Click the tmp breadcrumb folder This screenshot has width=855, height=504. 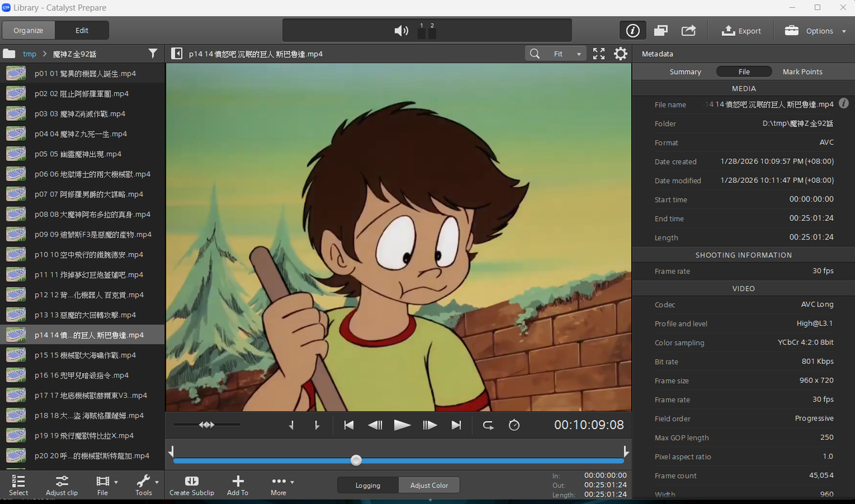[29, 54]
